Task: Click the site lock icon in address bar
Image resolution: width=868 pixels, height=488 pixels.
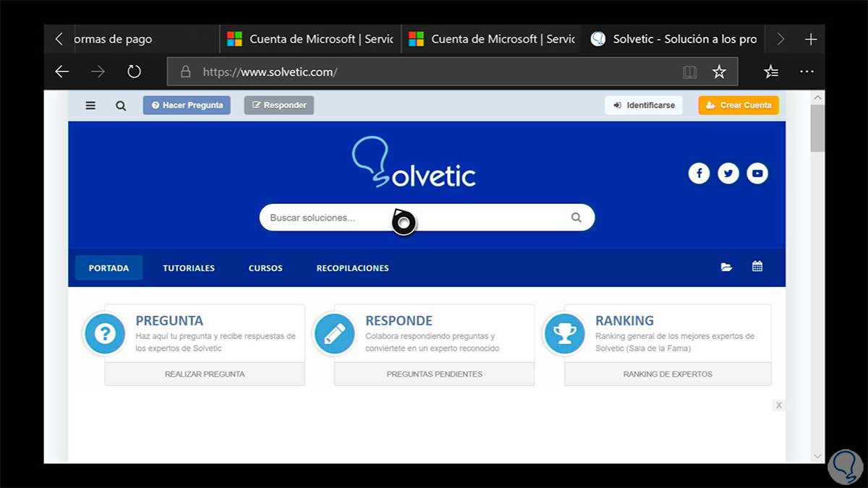Action: click(185, 72)
